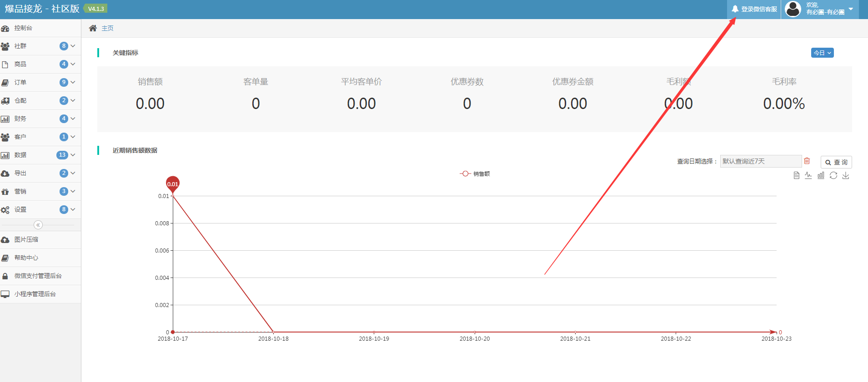
Task: Open the 社群 menu item
Action: [40, 46]
